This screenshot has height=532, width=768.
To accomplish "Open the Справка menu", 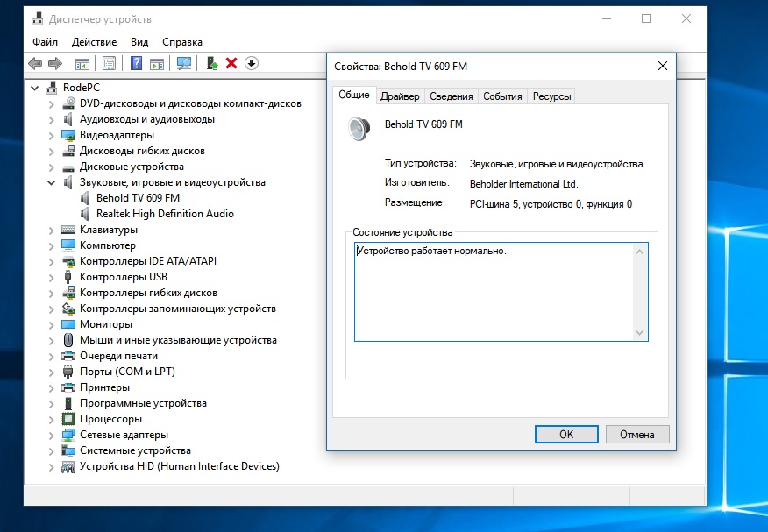I will click(x=182, y=42).
